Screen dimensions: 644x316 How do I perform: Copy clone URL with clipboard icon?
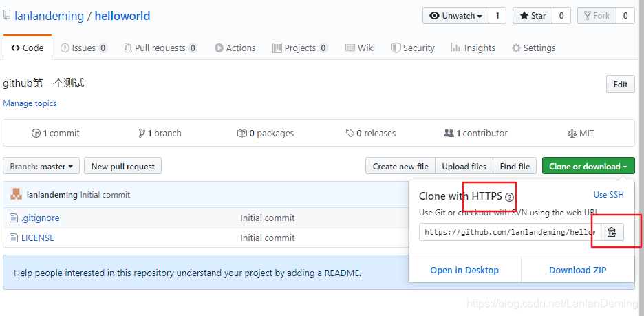click(x=612, y=232)
